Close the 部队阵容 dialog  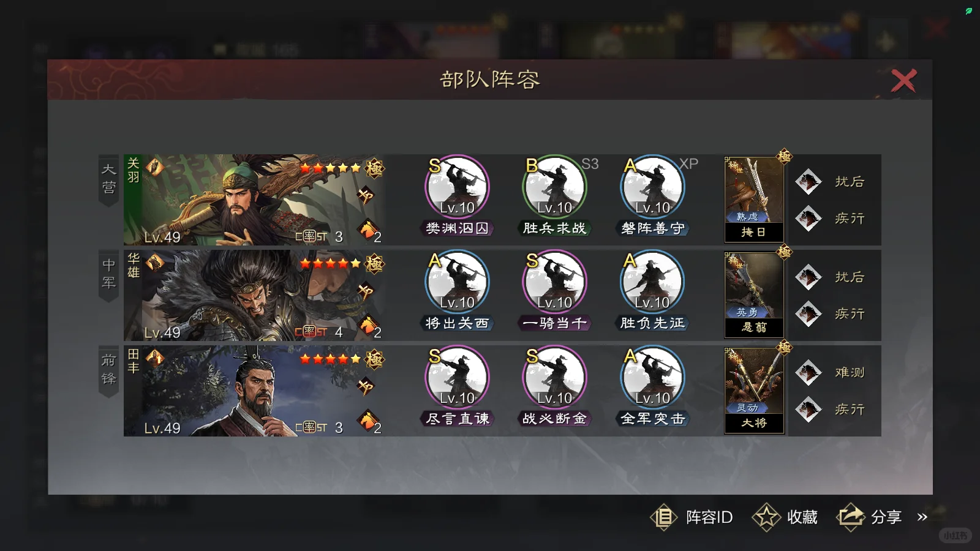903,81
